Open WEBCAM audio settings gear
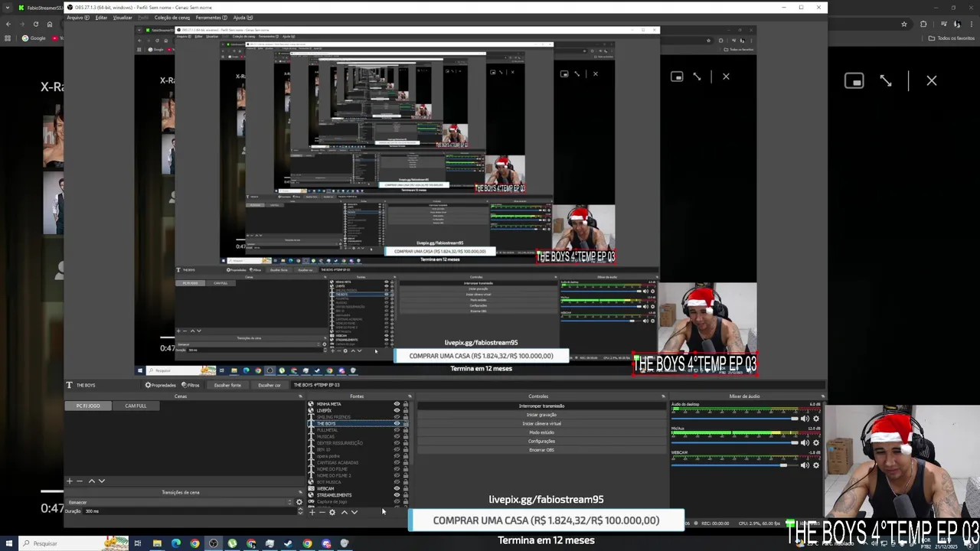The image size is (980, 551). point(816,465)
